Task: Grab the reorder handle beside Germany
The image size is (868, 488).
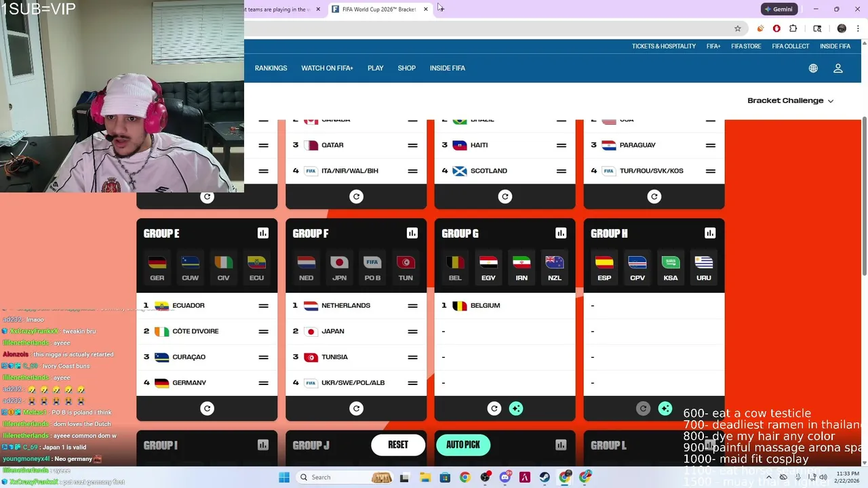Action: (x=263, y=383)
